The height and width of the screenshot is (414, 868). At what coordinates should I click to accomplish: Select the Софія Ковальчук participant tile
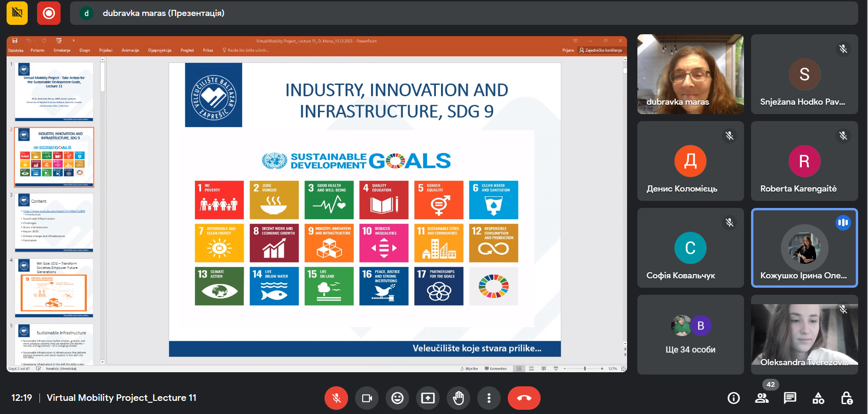tap(690, 248)
